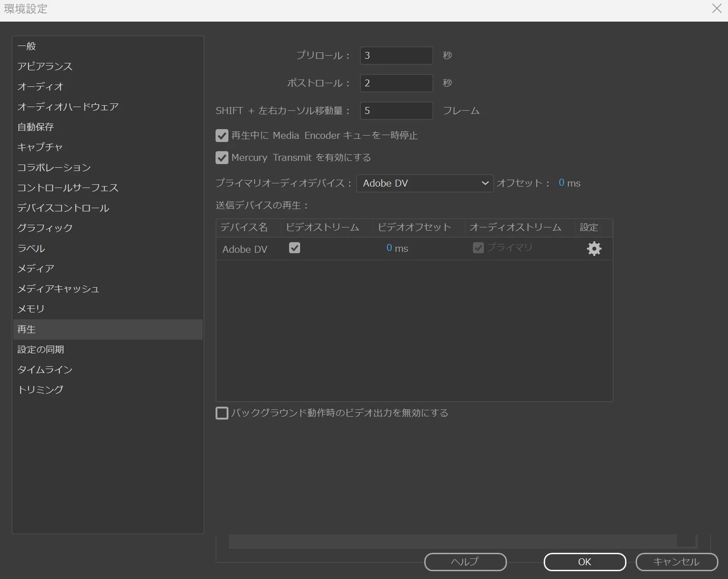Enable バックグラウンド動作時のビデオ出力を無効にする checkbox

click(x=222, y=413)
